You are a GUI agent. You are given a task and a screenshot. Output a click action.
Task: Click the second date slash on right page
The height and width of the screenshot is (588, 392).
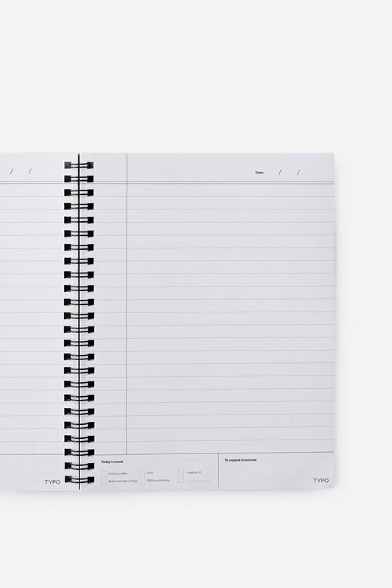299,172
